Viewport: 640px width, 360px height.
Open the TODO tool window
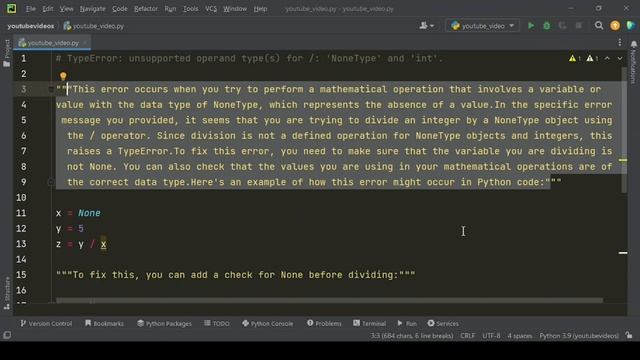coord(217,323)
